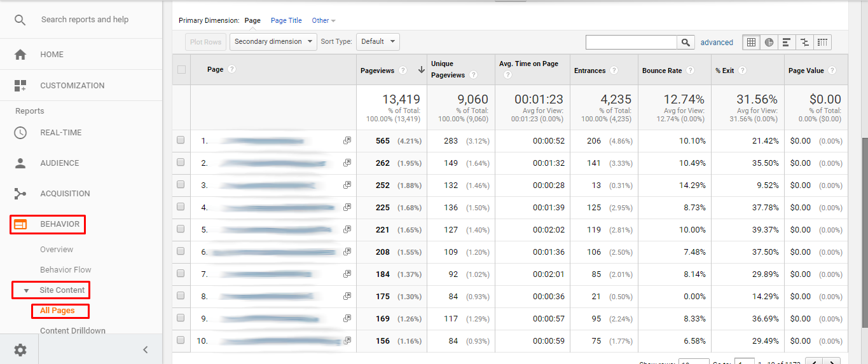Image resolution: width=868 pixels, height=364 pixels.
Task: Switch to Data table view icon
Action: point(752,42)
